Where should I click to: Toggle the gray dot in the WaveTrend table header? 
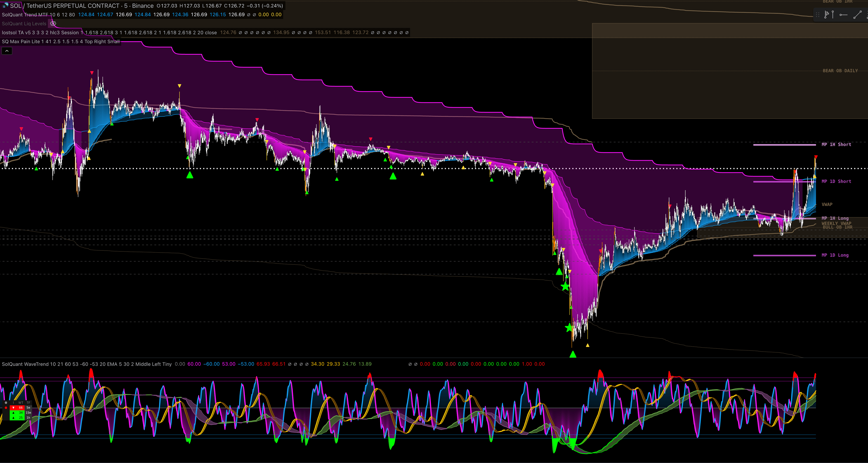6,403
